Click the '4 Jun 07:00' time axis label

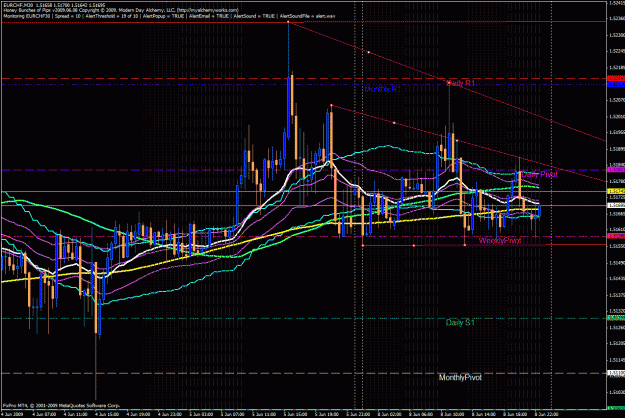point(44,414)
